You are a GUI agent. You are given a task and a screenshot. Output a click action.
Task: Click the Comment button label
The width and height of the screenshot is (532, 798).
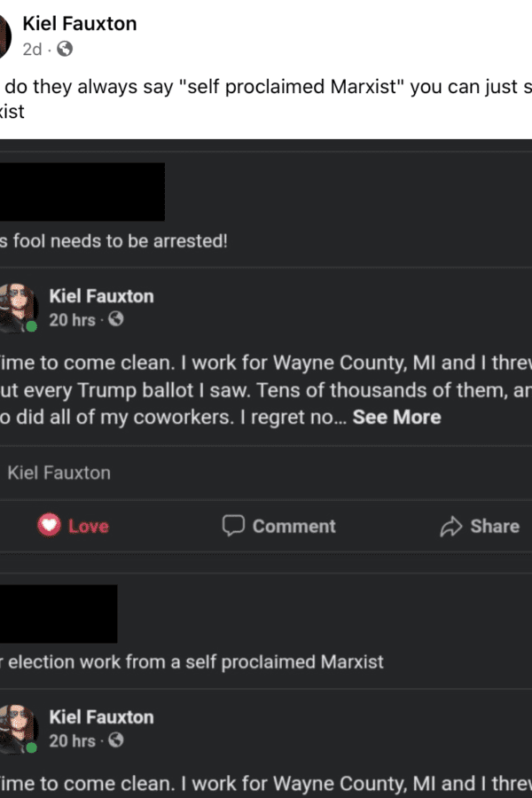[x=293, y=527]
